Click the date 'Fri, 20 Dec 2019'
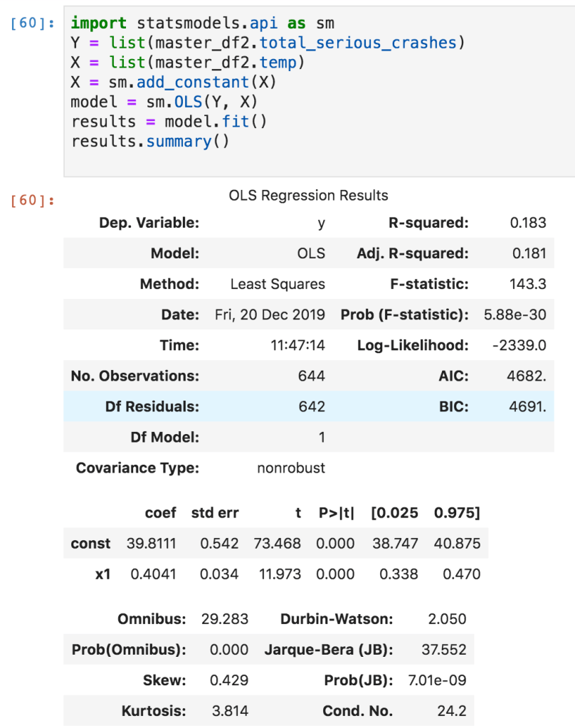This screenshot has width=575, height=728. click(x=270, y=315)
